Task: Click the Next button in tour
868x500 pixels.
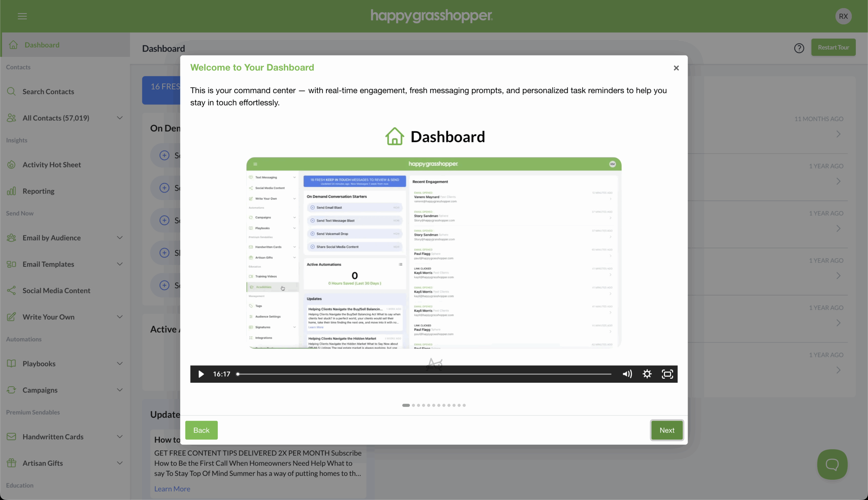Action: click(x=667, y=430)
